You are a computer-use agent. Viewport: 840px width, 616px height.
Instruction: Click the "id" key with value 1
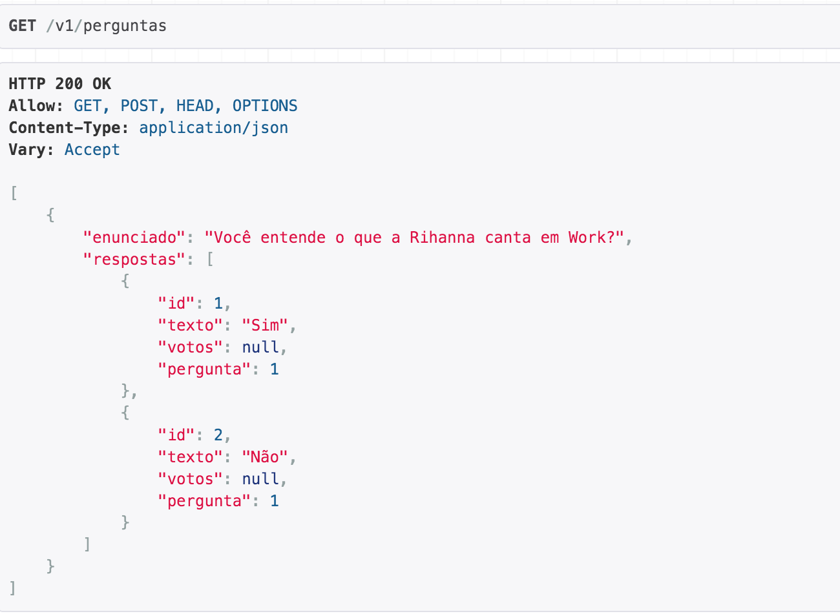coord(176,303)
